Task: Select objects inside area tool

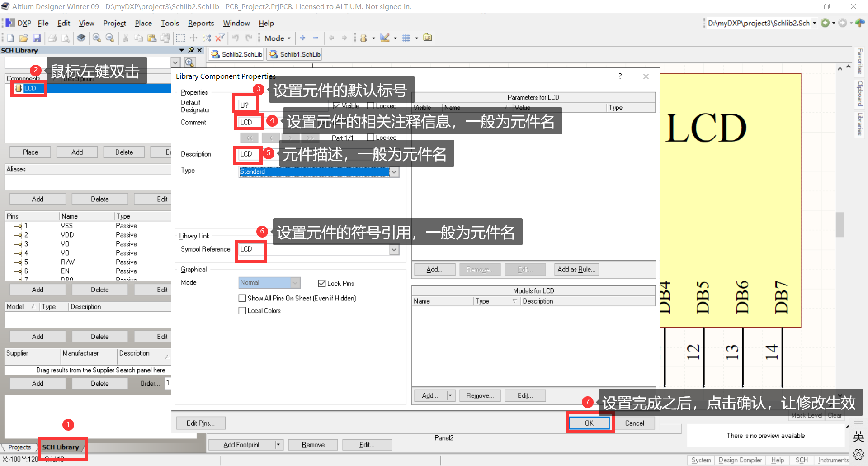Action: click(180, 38)
